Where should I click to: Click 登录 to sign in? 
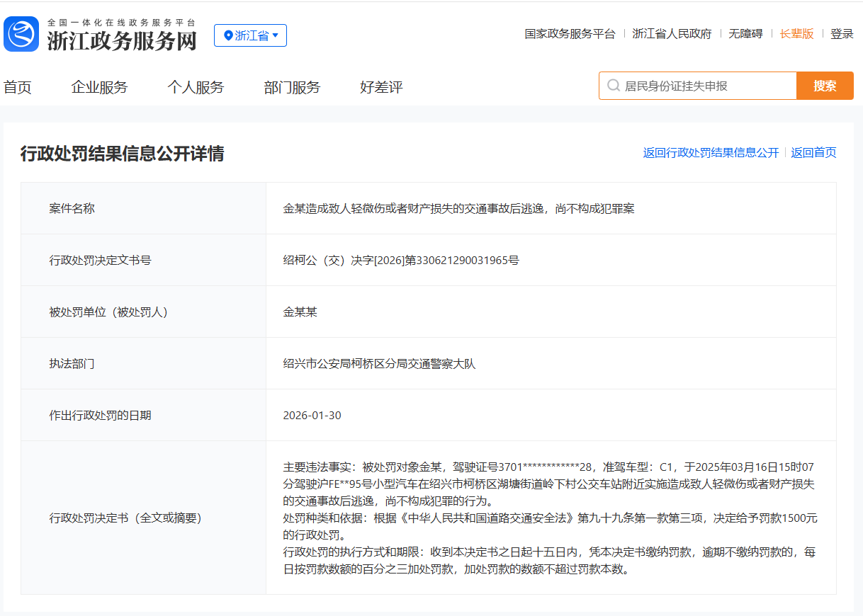[x=842, y=33]
